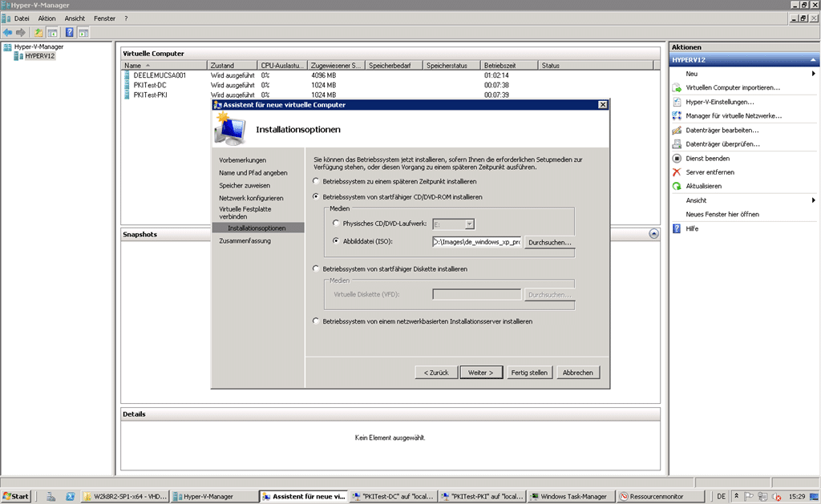Expand the Neu submenu in Aktionen
This screenshot has height=504, width=821.
coord(813,74)
